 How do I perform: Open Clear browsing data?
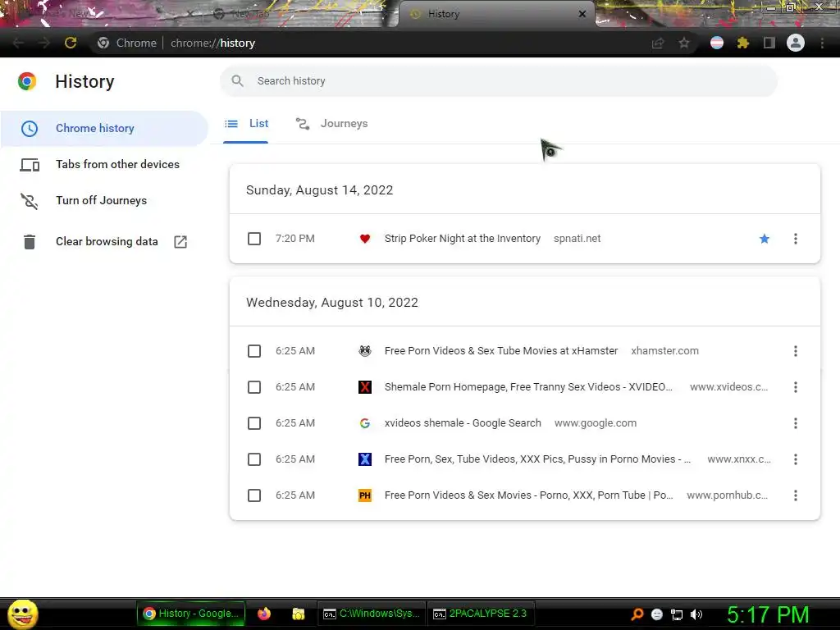104,242
